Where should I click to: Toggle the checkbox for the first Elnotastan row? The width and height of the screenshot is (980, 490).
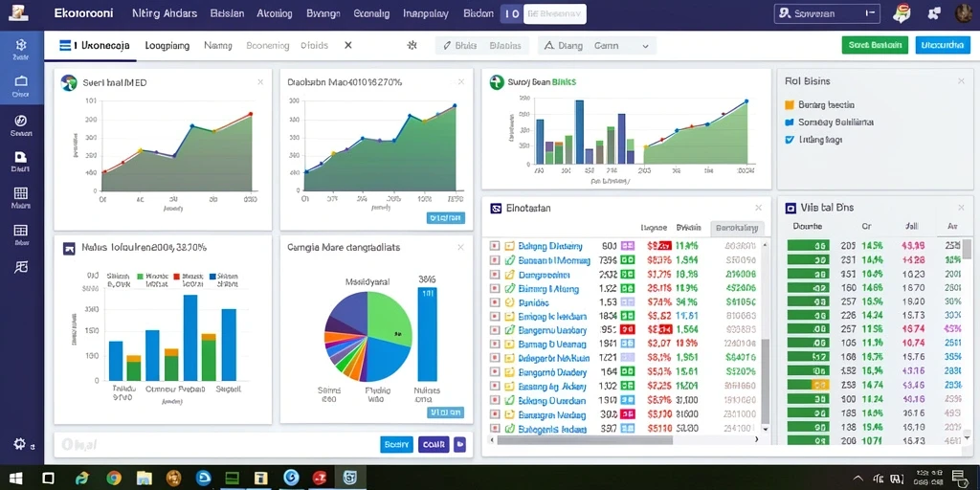coord(495,246)
